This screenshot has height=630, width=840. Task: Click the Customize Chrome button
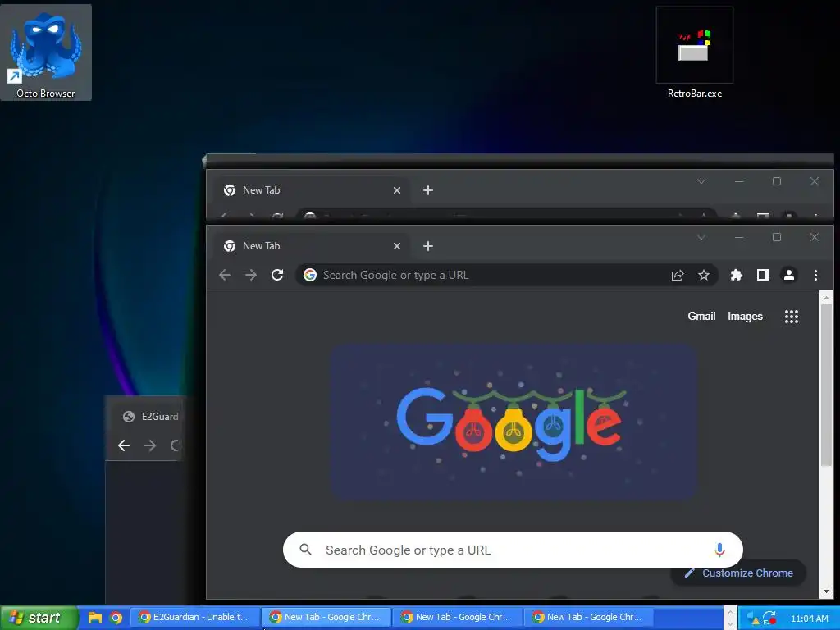point(738,573)
